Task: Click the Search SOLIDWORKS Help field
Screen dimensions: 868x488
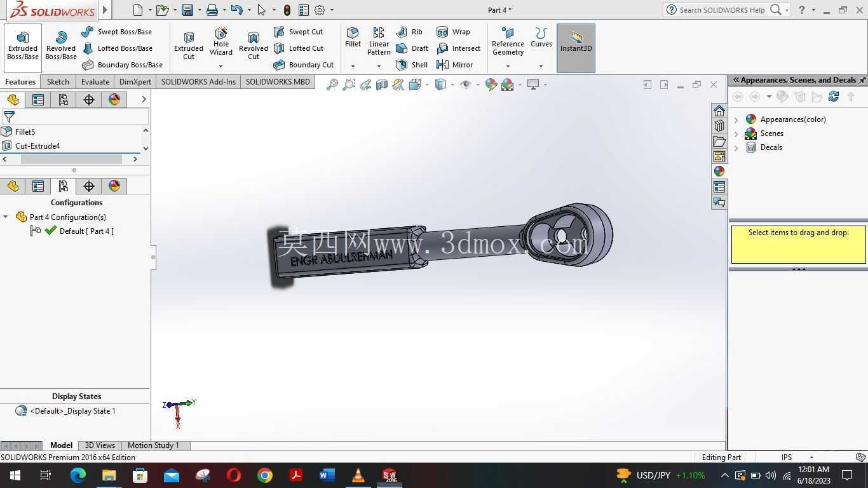Action: click(x=722, y=10)
